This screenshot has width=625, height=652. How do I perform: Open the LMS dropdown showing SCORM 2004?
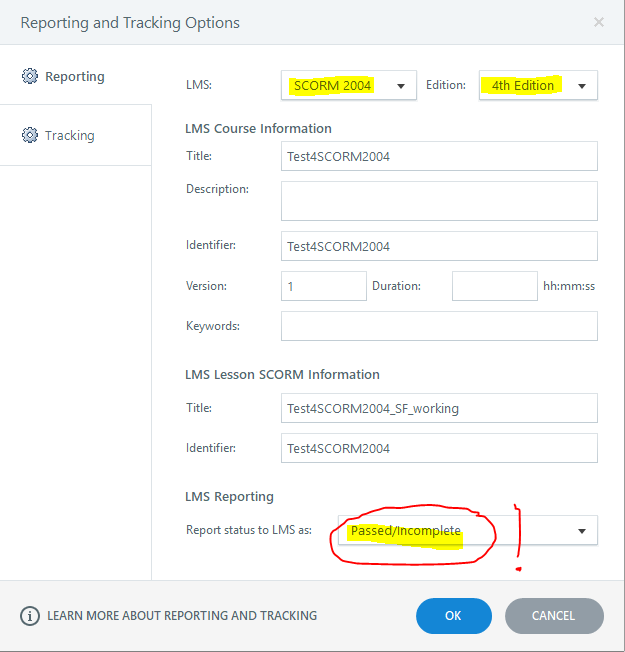(348, 86)
